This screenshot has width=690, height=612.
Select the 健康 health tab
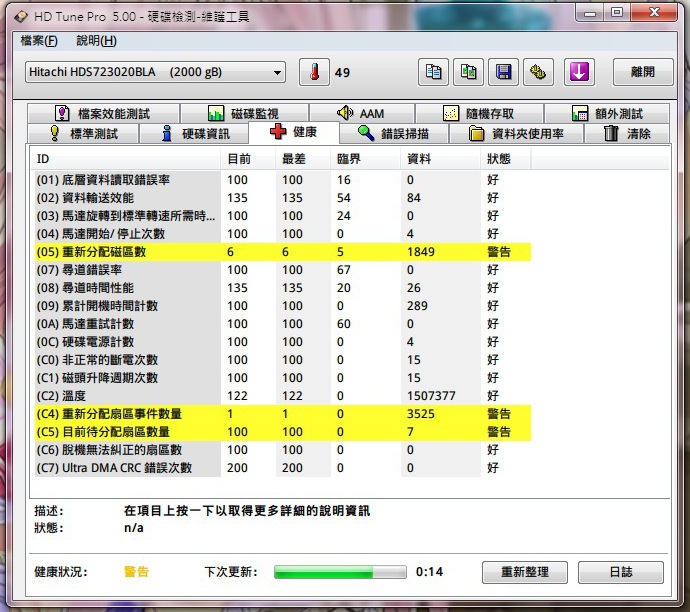tap(294, 132)
